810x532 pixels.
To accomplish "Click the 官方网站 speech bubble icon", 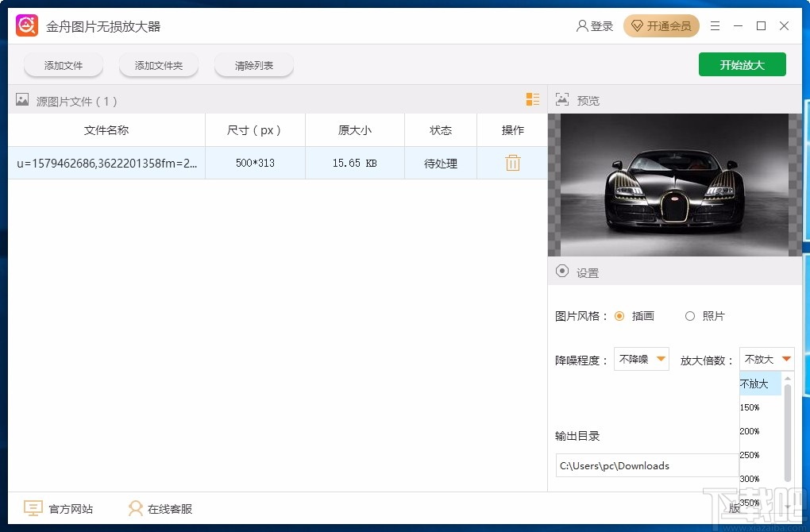I will 33,507.
